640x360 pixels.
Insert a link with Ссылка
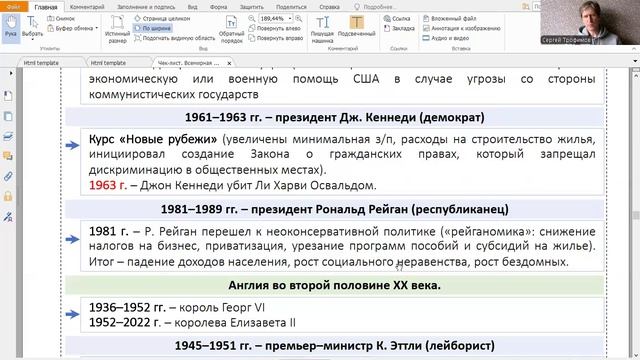[x=397, y=18]
